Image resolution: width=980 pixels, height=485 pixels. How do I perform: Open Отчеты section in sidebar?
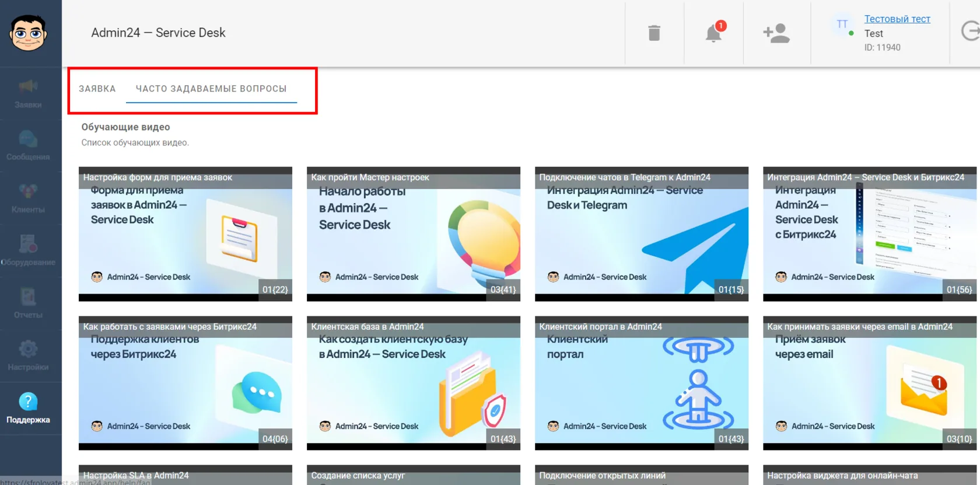click(x=28, y=303)
